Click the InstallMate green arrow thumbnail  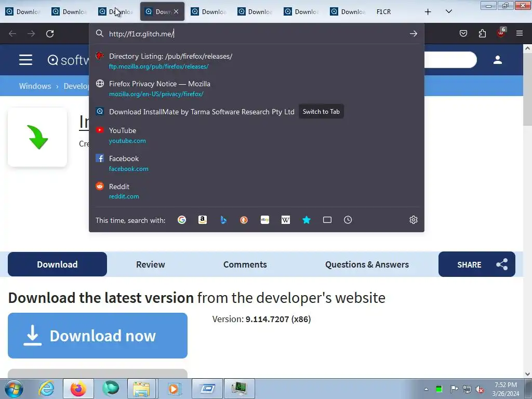tap(37, 137)
